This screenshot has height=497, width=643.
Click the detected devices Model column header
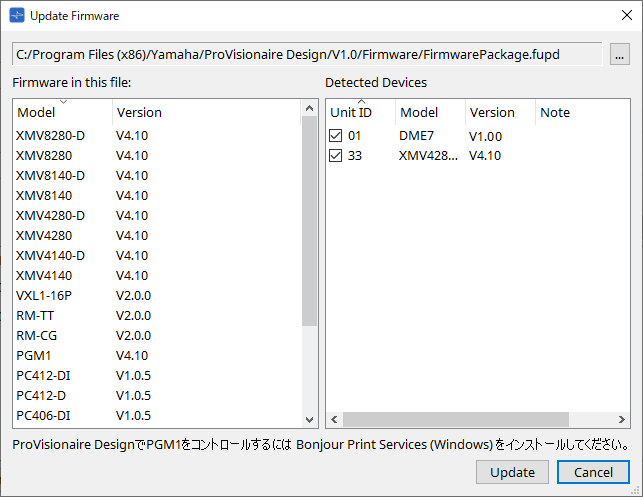[430, 112]
